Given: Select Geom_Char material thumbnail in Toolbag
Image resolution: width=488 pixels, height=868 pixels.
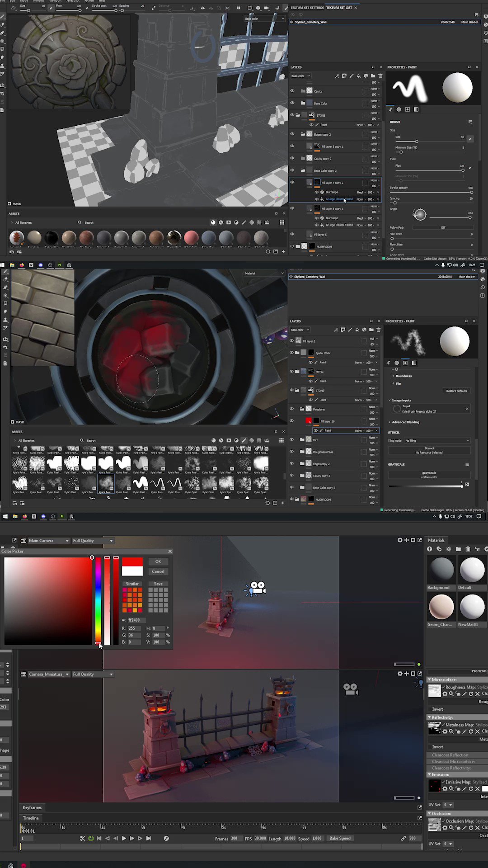Looking at the screenshot, I should point(441,607).
